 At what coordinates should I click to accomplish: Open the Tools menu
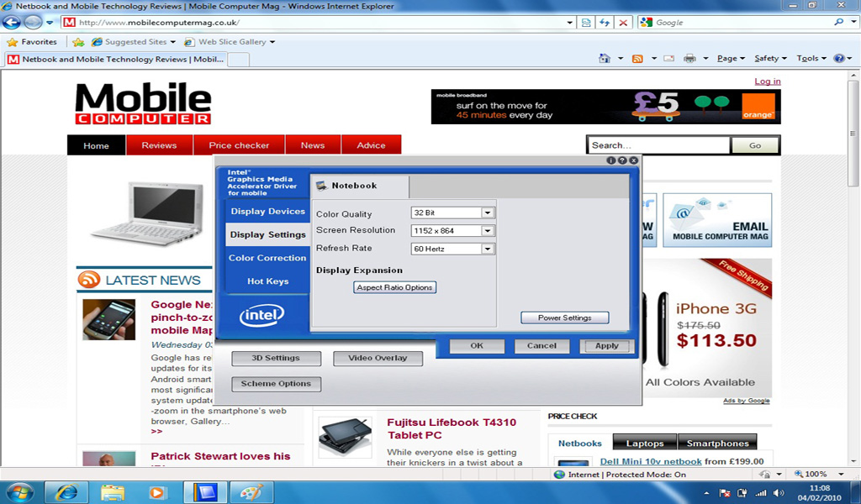tap(811, 58)
